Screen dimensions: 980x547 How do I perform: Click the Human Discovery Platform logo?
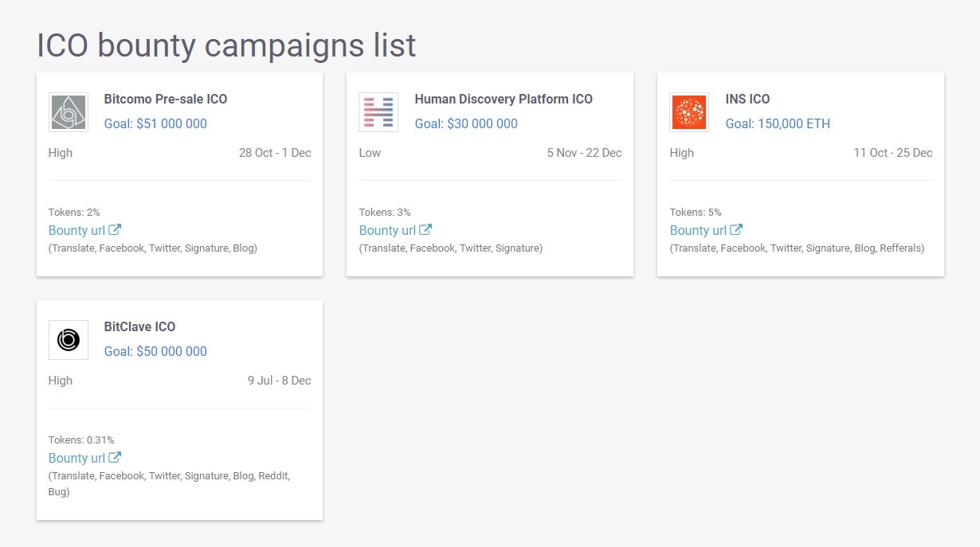[378, 112]
